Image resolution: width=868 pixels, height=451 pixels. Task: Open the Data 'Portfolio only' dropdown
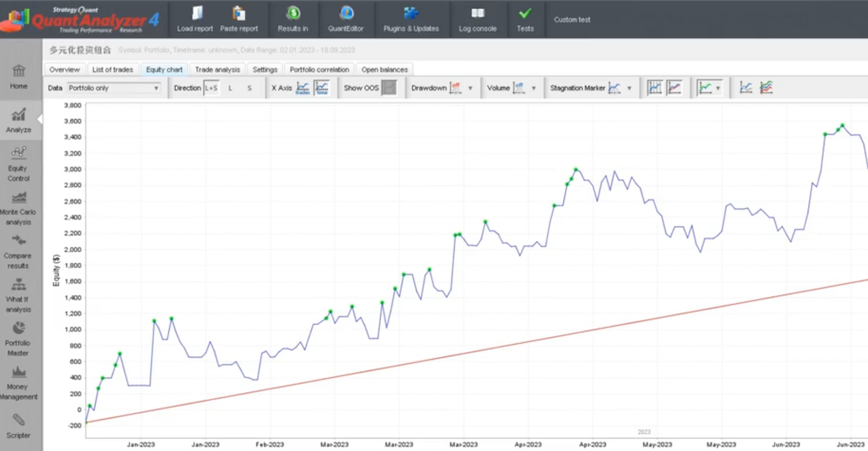coord(113,88)
